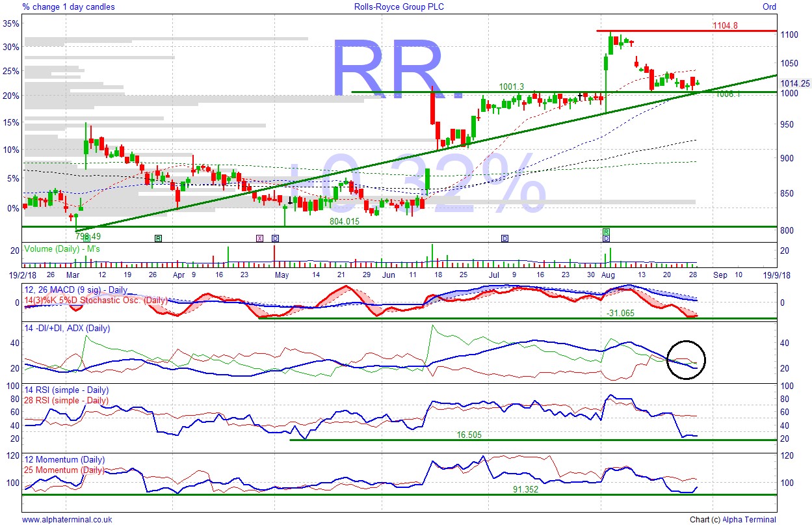This screenshot has width=812, height=525.
Task: Click the 'Ord' label at top right
Action: [x=769, y=7]
